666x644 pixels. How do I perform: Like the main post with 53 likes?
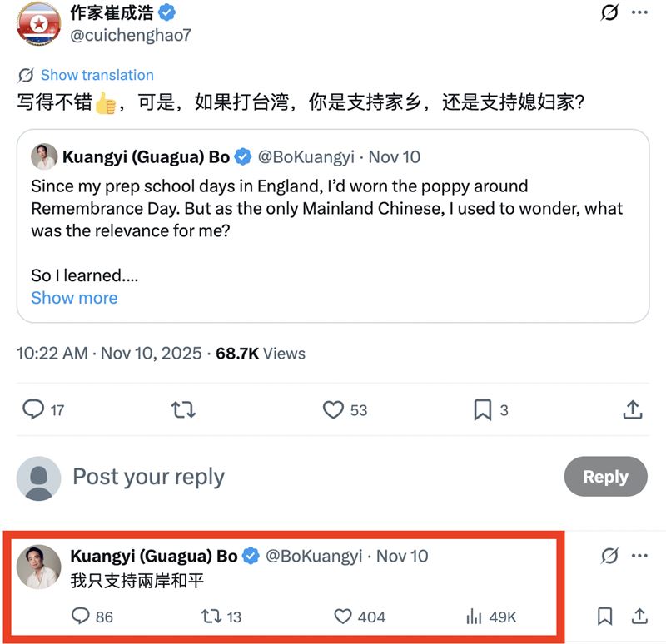point(333,410)
